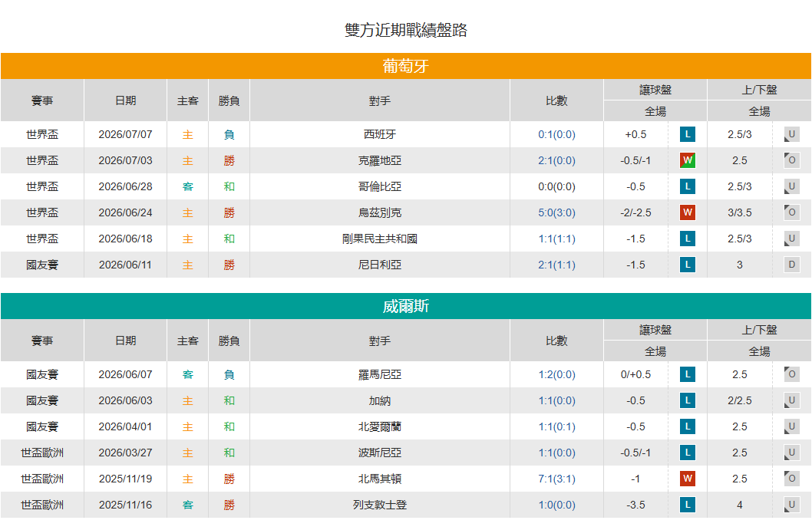Click the L handicap badge in the 西班牙 row

(687, 134)
